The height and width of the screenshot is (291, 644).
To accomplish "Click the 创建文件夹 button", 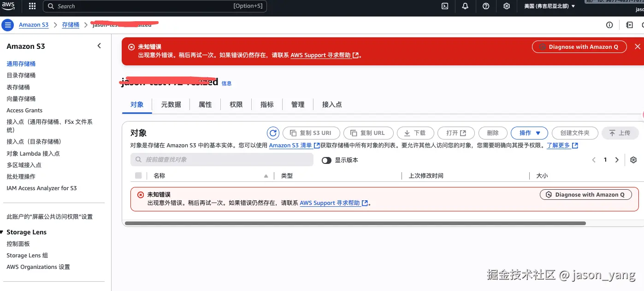I will click(x=575, y=133).
